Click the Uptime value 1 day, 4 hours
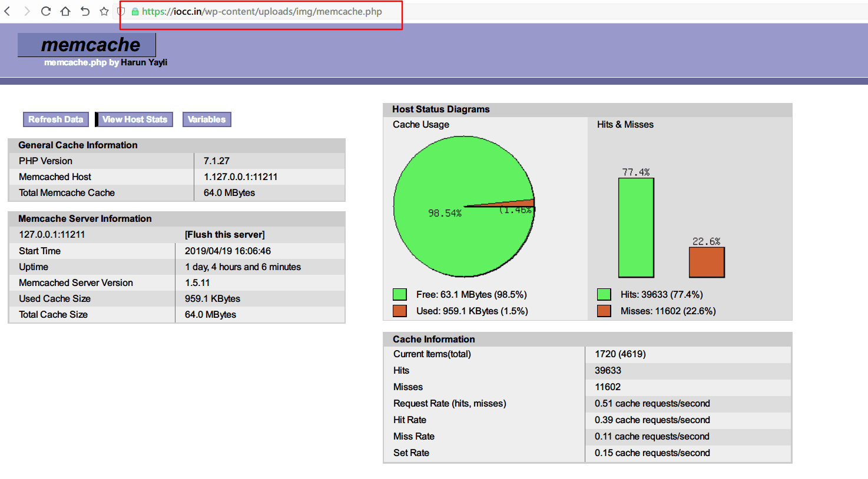This screenshot has width=868, height=479. pos(243,267)
